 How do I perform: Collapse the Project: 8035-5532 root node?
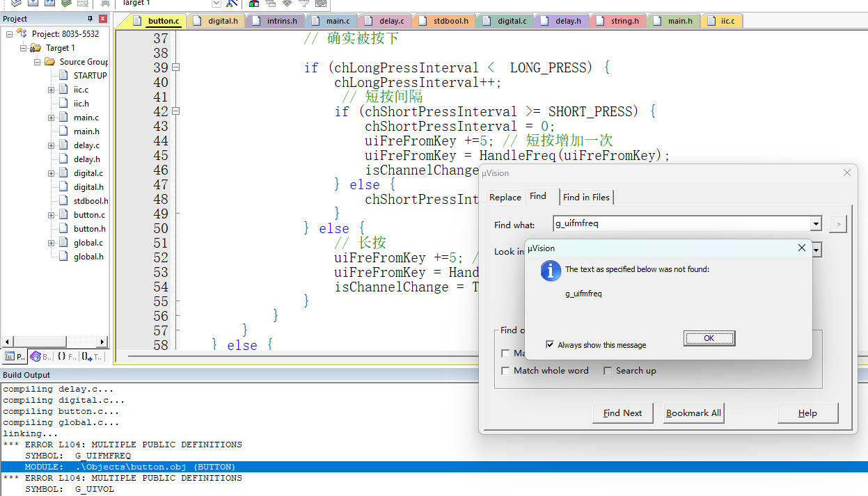coord(9,34)
